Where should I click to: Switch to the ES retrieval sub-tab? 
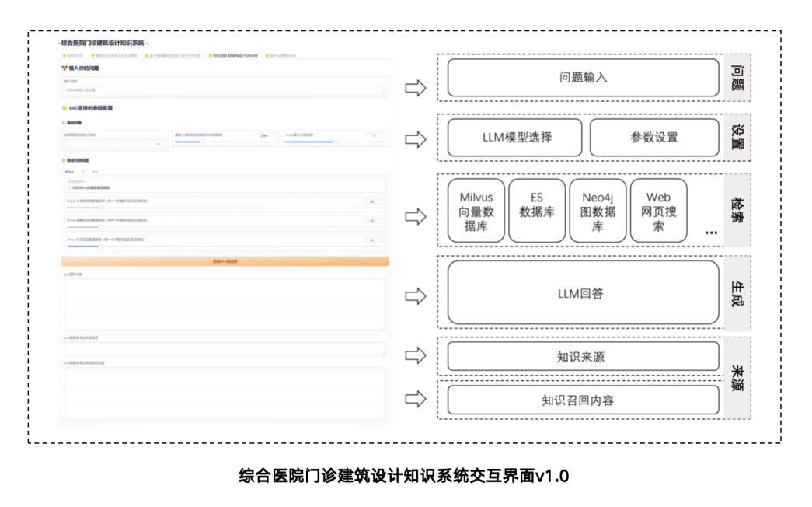point(83,172)
